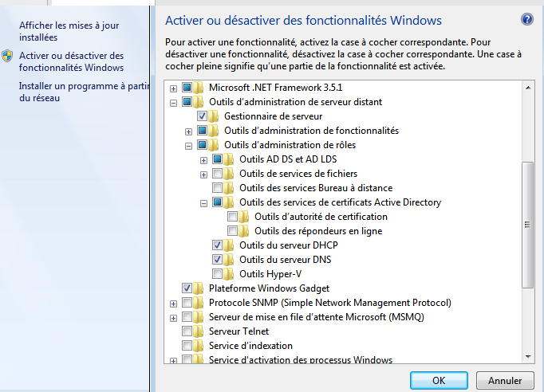Tick the Serveur Telnet checkbox
The height and width of the screenshot is (392, 544).
pos(187,331)
